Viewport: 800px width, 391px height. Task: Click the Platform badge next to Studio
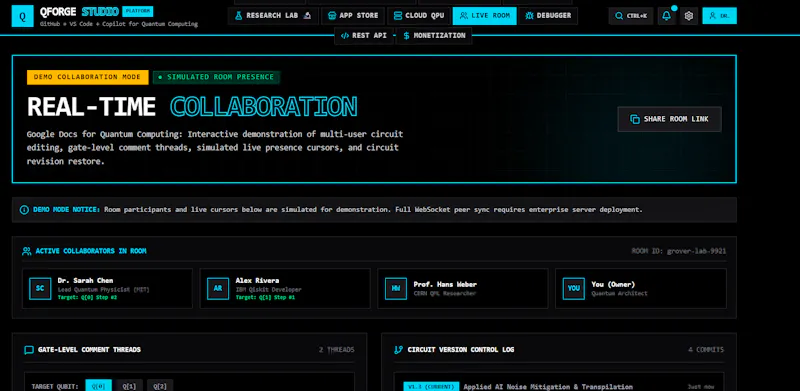tap(137, 11)
